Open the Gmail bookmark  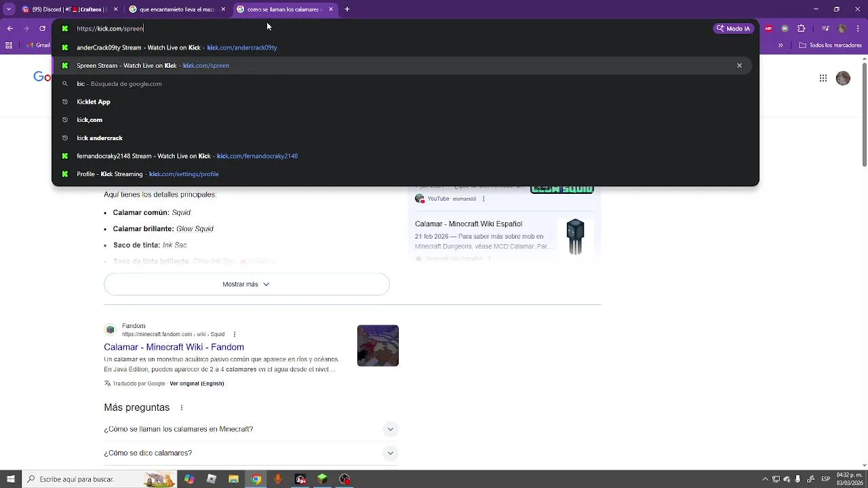38,45
